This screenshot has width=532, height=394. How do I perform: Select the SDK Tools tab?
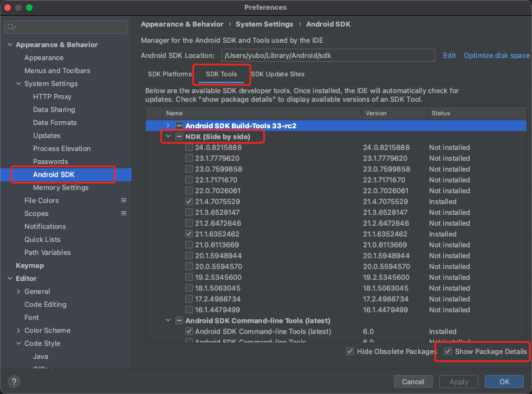point(221,74)
